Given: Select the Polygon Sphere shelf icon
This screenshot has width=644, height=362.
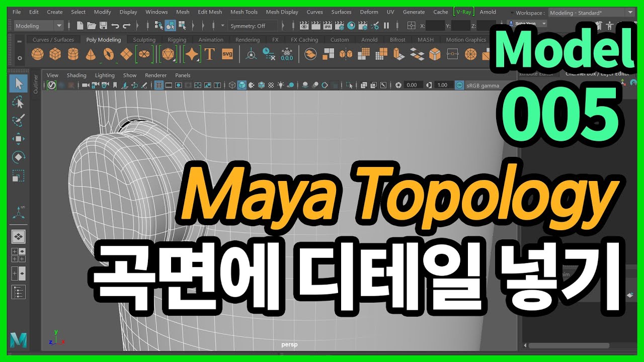Looking at the screenshot, I should [37, 54].
